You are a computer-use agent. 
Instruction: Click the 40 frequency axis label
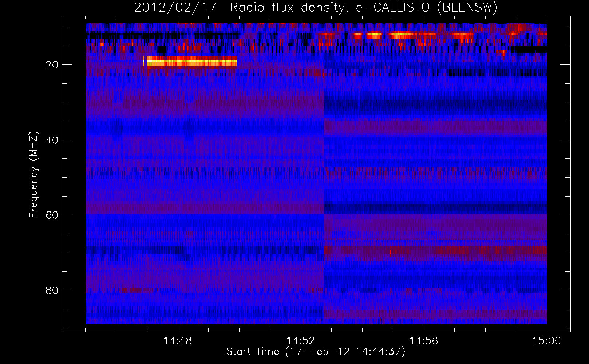click(52, 140)
